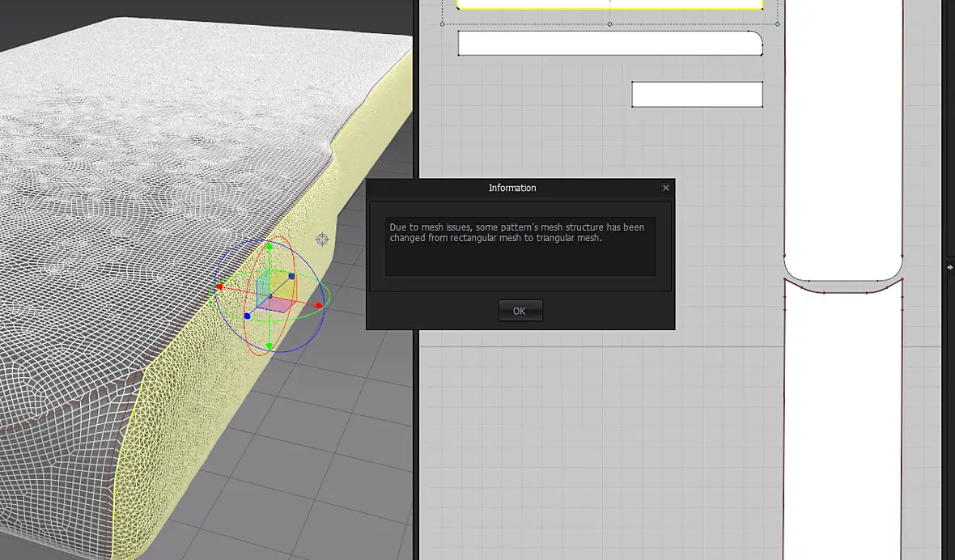Click the Information dialog title bar
Viewport: 955px width, 560px height.
512,188
